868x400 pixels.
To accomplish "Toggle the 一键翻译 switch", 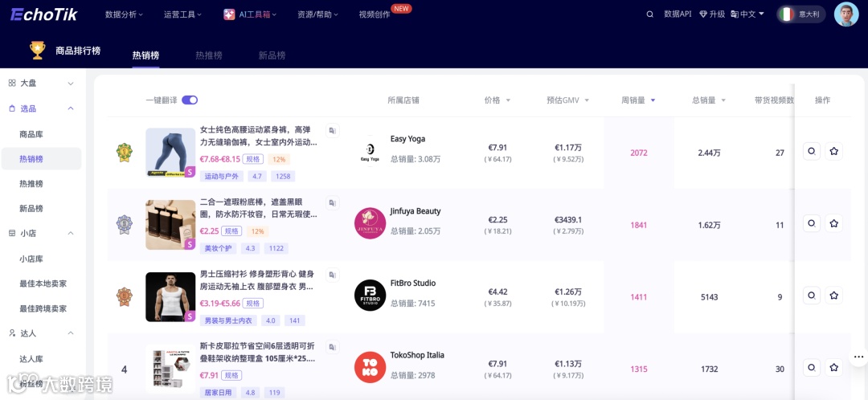I will point(190,100).
